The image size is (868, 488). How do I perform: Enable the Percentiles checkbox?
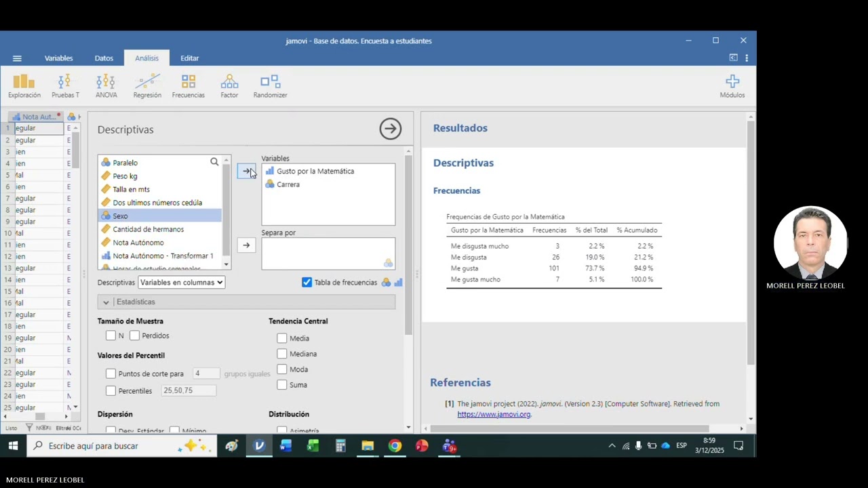click(x=111, y=390)
